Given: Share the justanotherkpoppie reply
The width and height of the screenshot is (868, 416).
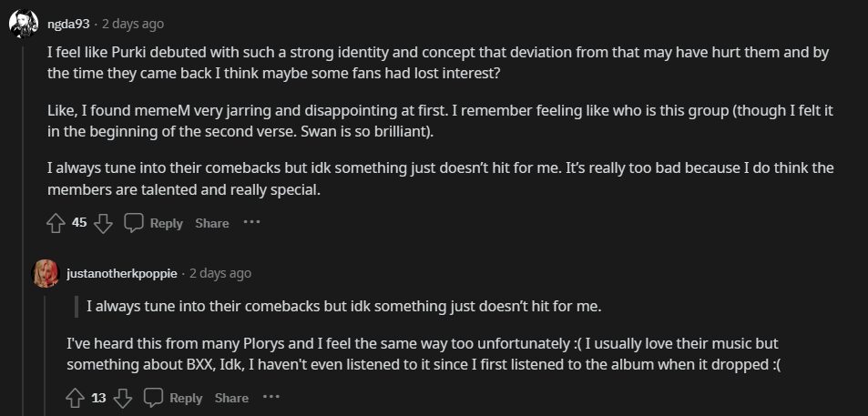Looking at the screenshot, I should click(231, 398).
